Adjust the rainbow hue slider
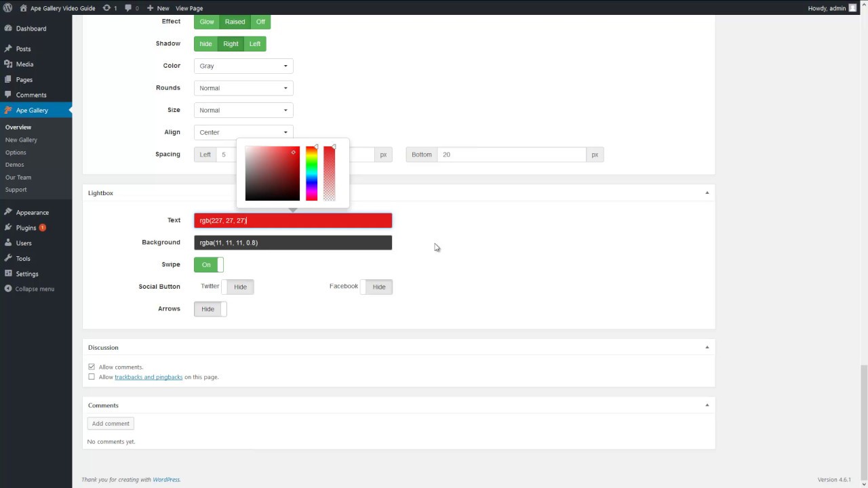 click(311, 174)
